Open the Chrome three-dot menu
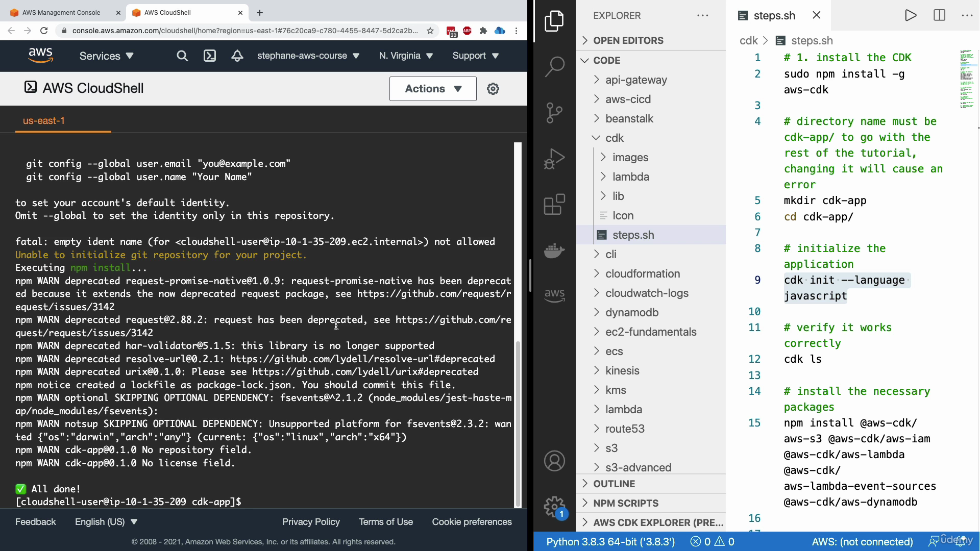 [517, 31]
